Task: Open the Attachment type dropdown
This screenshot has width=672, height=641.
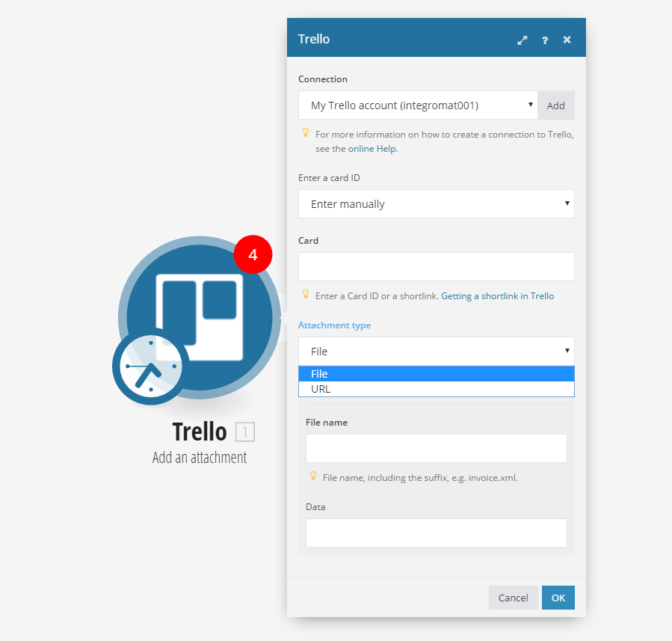Action: pos(437,351)
